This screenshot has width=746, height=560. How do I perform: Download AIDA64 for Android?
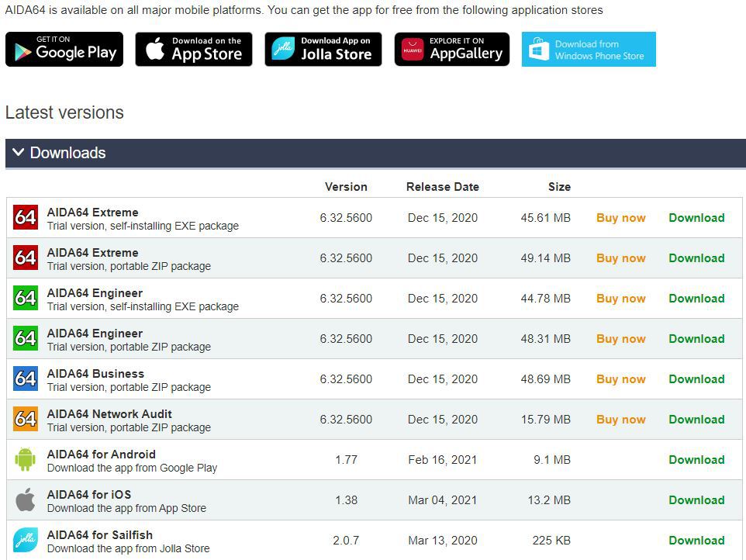(696, 460)
